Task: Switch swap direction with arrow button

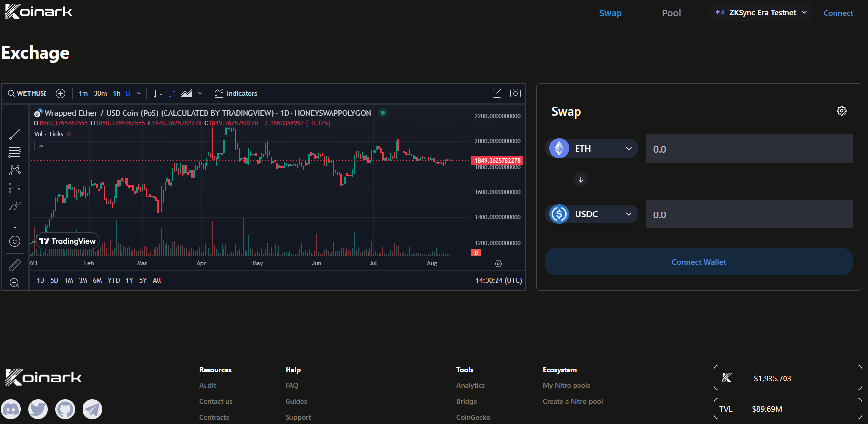Action: coord(581,180)
